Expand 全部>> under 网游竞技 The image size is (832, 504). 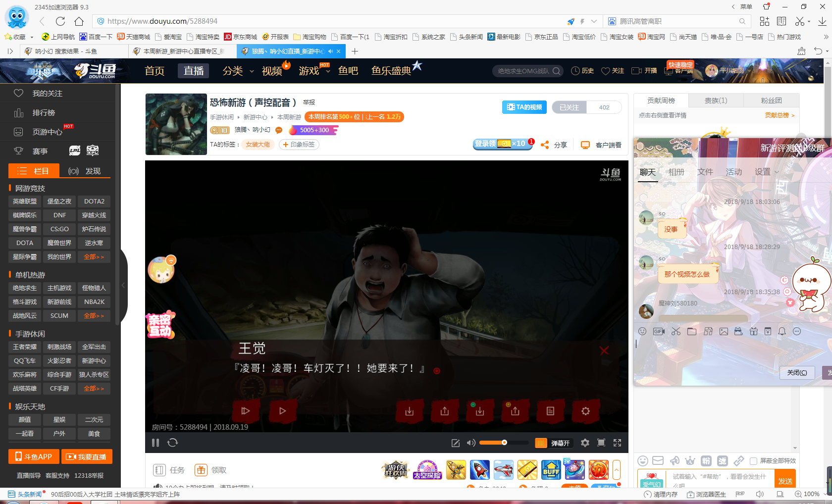[x=94, y=257]
